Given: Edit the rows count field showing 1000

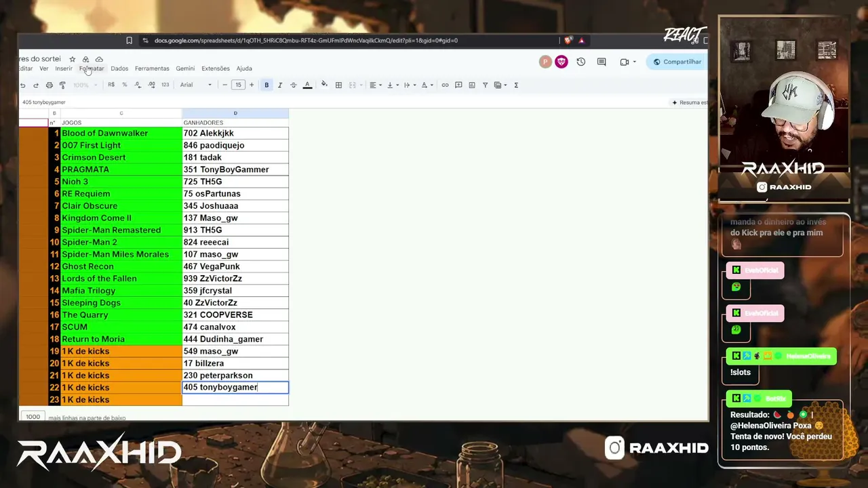Looking at the screenshot, I should tap(33, 417).
